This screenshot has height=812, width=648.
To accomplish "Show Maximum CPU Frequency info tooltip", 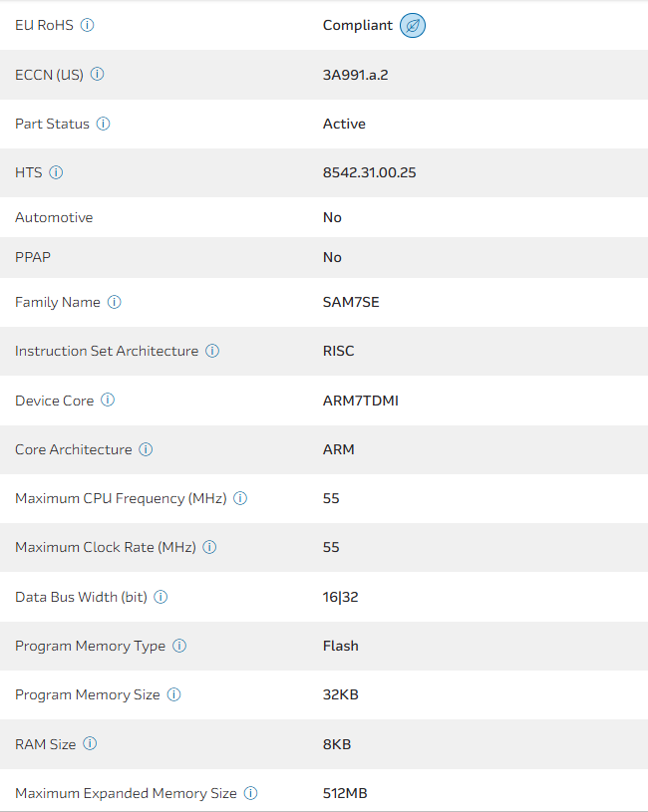I will pyautogui.click(x=240, y=498).
